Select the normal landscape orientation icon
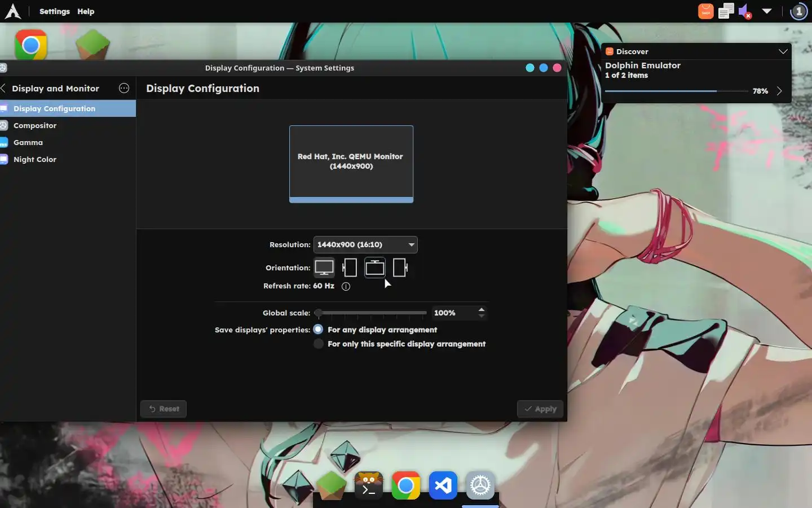 click(x=324, y=268)
